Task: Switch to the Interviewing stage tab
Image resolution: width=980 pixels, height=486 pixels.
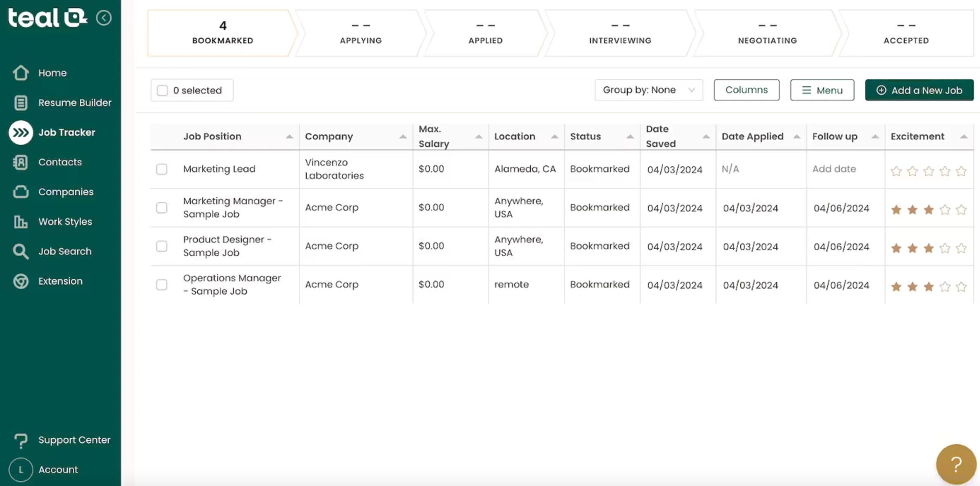Action: pyautogui.click(x=620, y=33)
